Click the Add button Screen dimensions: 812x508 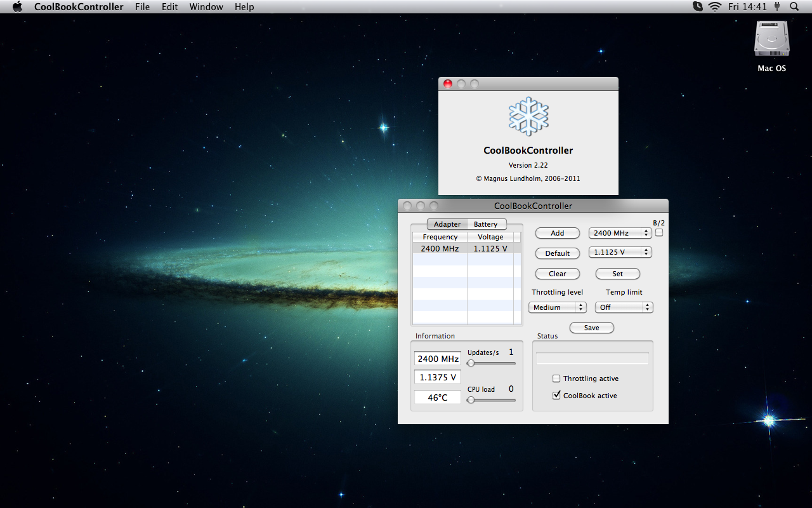558,233
